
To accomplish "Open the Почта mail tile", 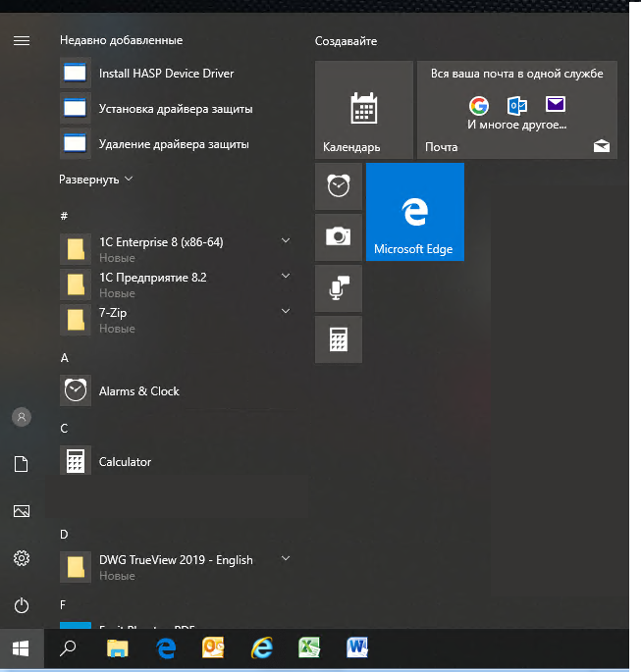I will point(517,110).
